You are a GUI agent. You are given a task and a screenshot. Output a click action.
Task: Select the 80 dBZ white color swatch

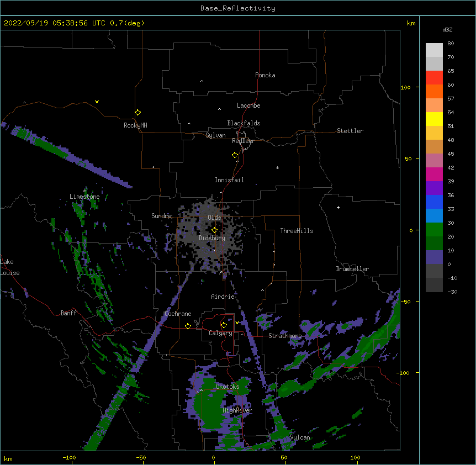[x=434, y=50]
